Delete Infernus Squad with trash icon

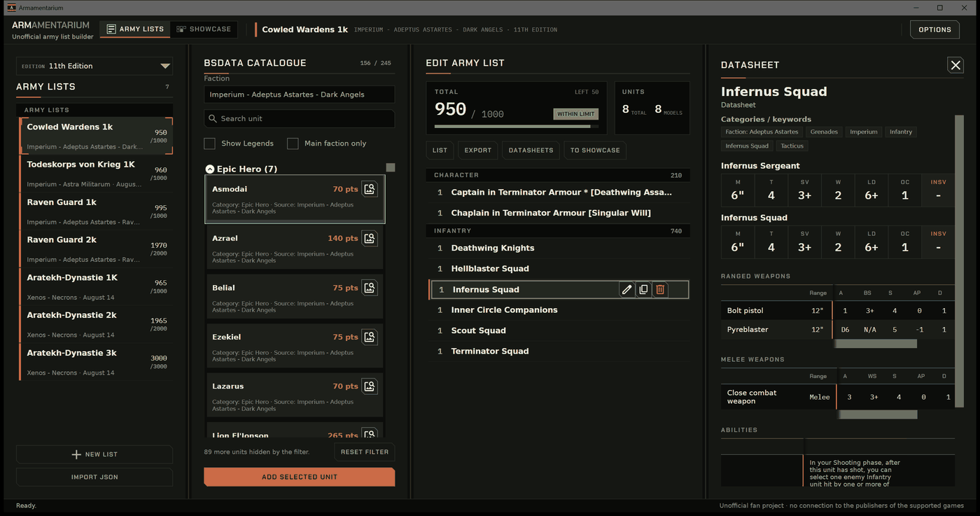659,289
